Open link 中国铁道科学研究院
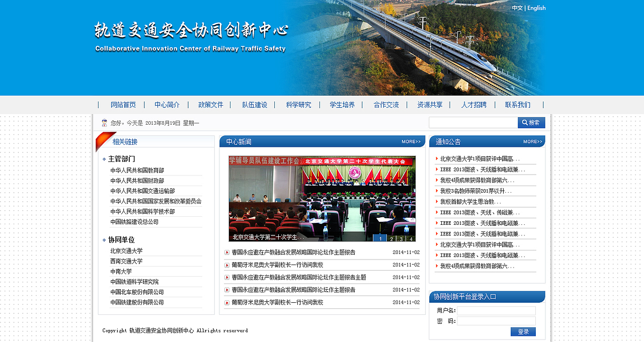This screenshot has width=644, height=342. (134, 282)
